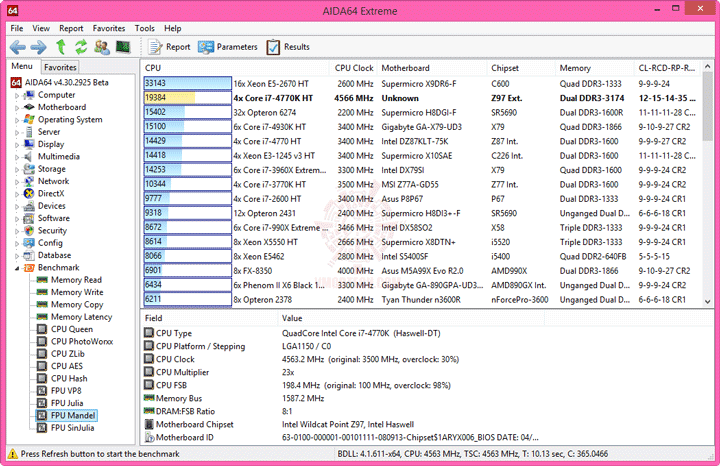Click the green monitor toolbar icon
This screenshot has height=466, width=720.
click(x=123, y=46)
